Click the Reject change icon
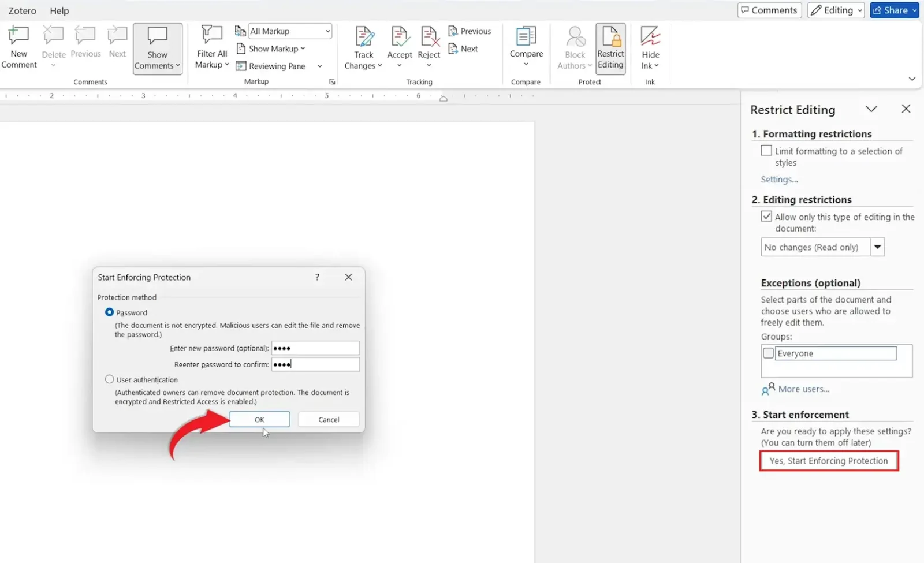Image resolution: width=924 pixels, height=563 pixels. (x=429, y=36)
